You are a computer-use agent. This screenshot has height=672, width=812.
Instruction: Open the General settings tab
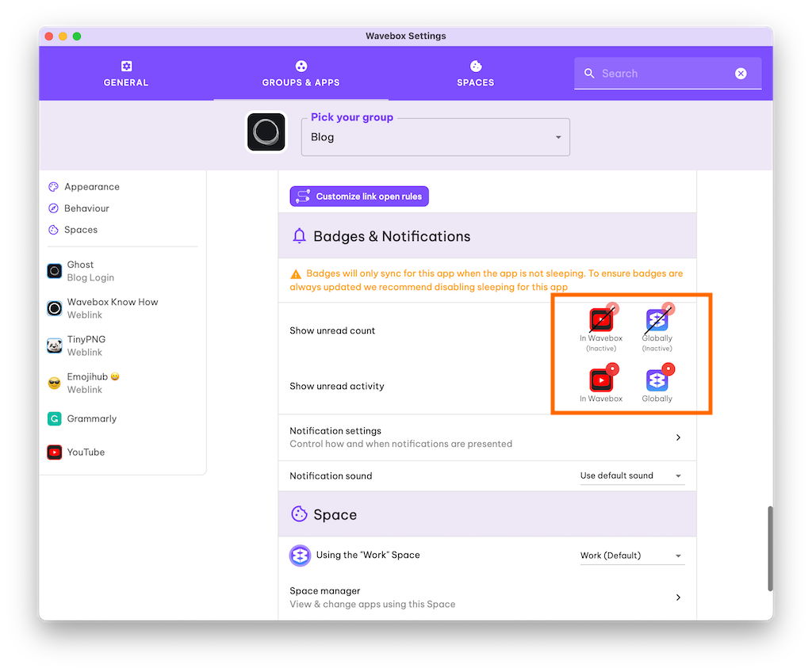pyautogui.click(x=126, y=74)
